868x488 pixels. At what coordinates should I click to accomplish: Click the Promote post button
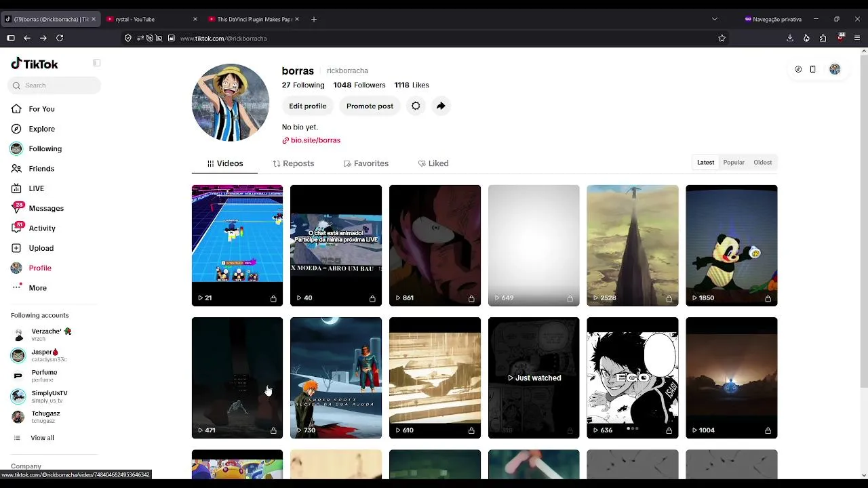click(x=370, y=106)
